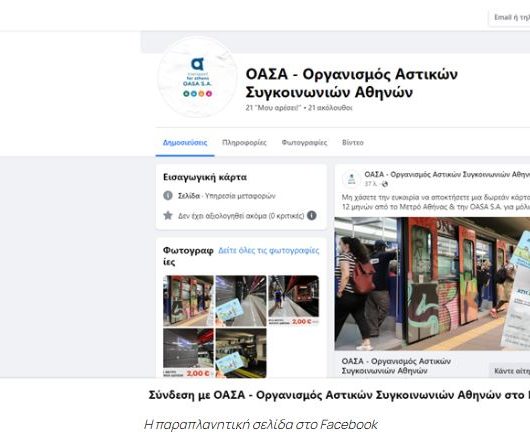
Task: Click the Email or phone input field
Action: (509, 17)
